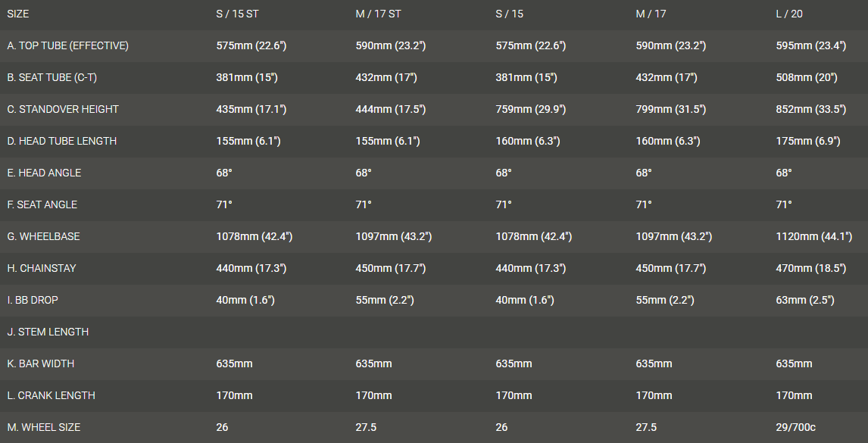Click the M. WHEEL SIZE label
Viewport: 868px width, 443px height.
pyautogui.click(x=43, y=427)
